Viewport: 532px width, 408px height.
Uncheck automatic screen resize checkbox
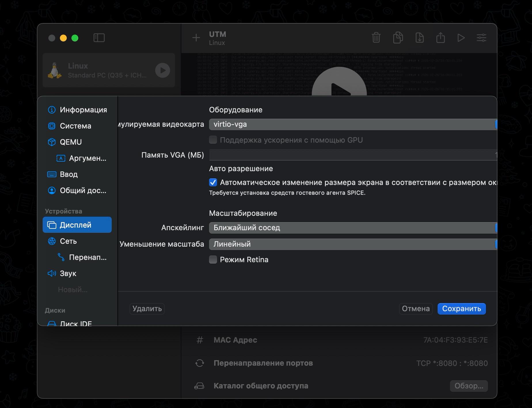pos(213,182)
